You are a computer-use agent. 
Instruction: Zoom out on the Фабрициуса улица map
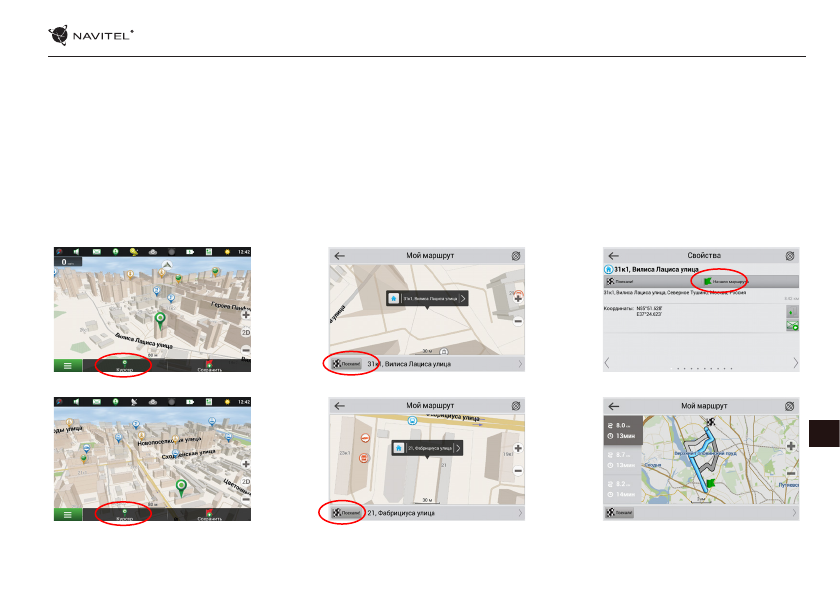[x=518, y=471]
